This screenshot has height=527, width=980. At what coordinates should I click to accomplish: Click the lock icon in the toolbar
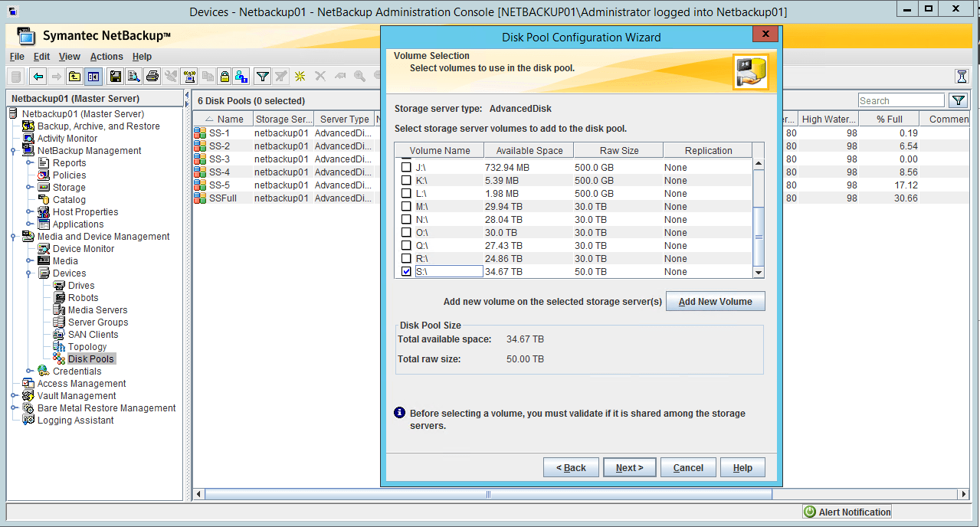click(x=223, y=76)
